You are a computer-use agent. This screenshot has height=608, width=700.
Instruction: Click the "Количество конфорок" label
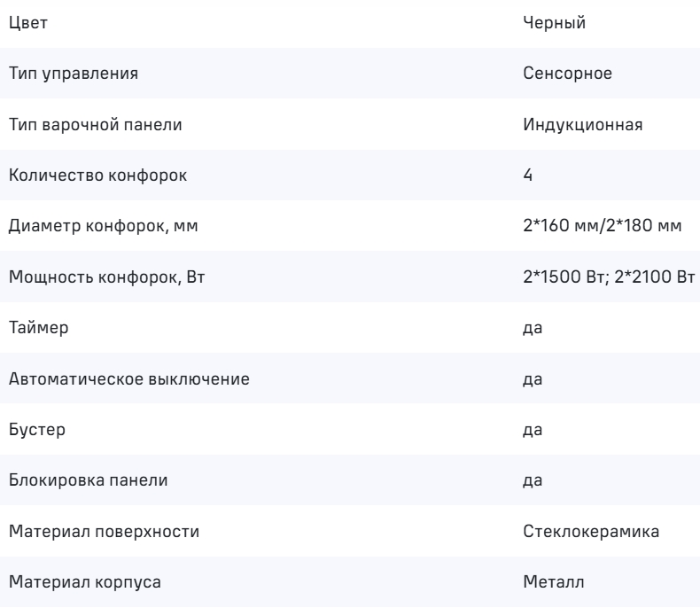(97, 175)
